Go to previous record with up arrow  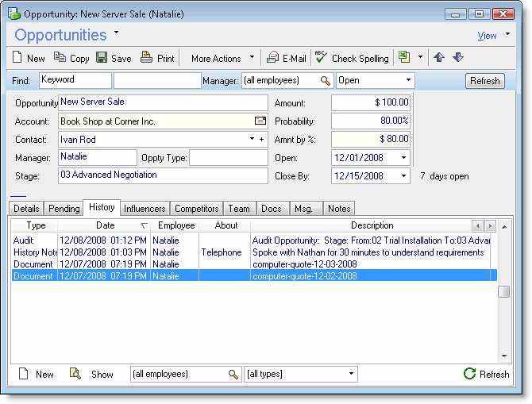439,58
